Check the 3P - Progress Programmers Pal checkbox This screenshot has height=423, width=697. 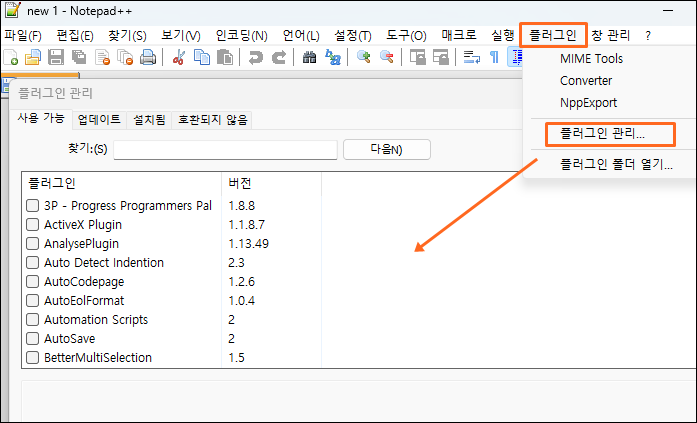tap(32, 205)
